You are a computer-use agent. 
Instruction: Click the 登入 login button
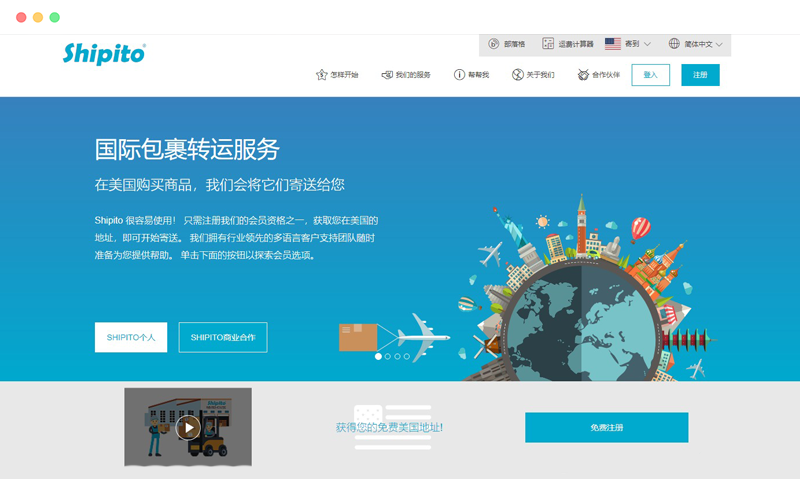651,75
